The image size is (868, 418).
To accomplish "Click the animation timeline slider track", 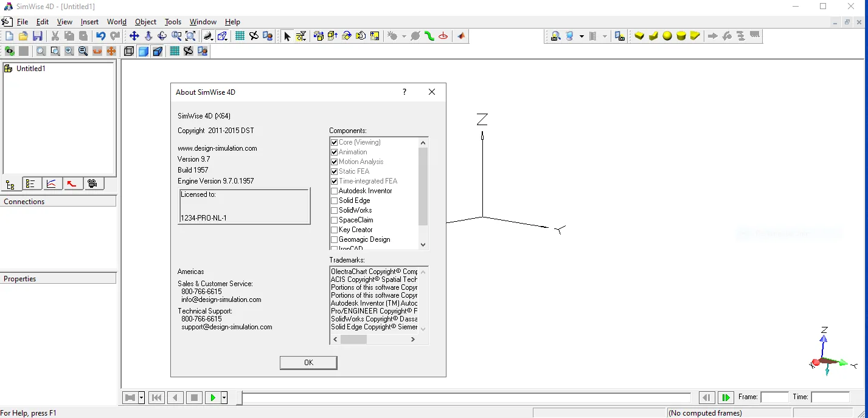I will (x=466, y=398).
